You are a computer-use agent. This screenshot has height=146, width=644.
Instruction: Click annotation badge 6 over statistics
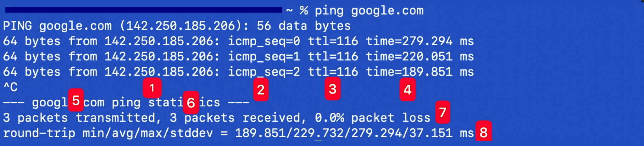[191, 103]
